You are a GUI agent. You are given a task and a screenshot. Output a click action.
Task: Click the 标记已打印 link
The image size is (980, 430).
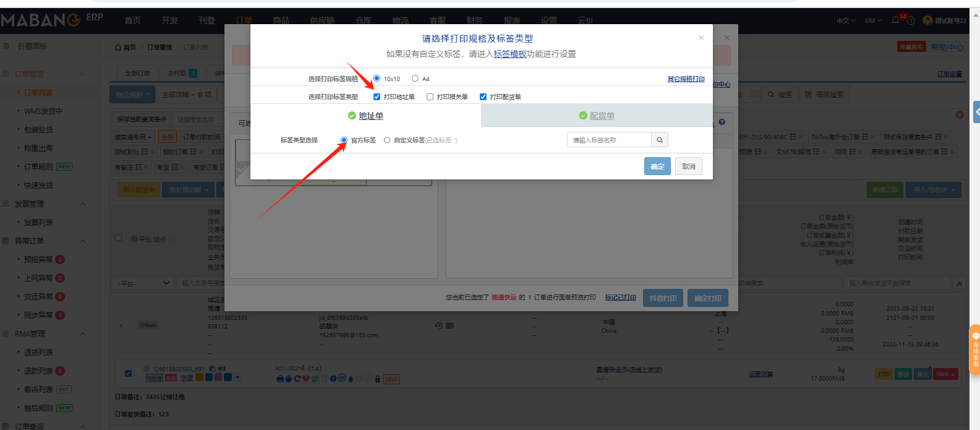tap(620, 298)
